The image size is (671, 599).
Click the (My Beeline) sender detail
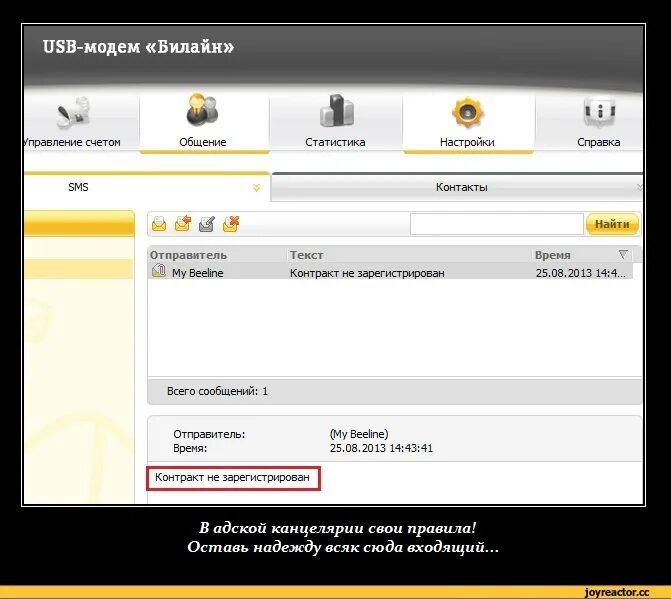(359, 434)
